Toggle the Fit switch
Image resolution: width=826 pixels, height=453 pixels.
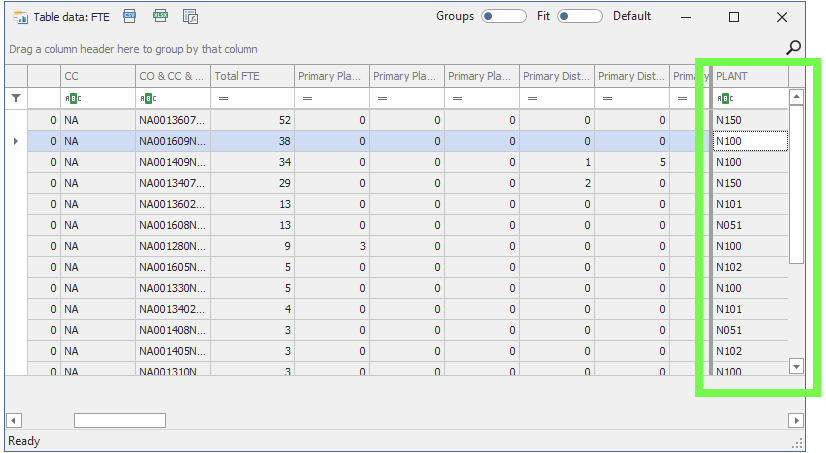580,16
